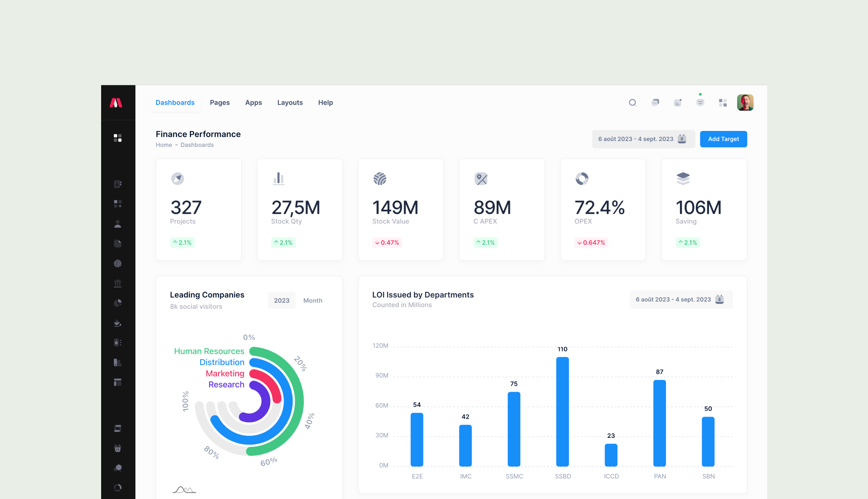Open the address book sidebar icon

tap(118, 184)
